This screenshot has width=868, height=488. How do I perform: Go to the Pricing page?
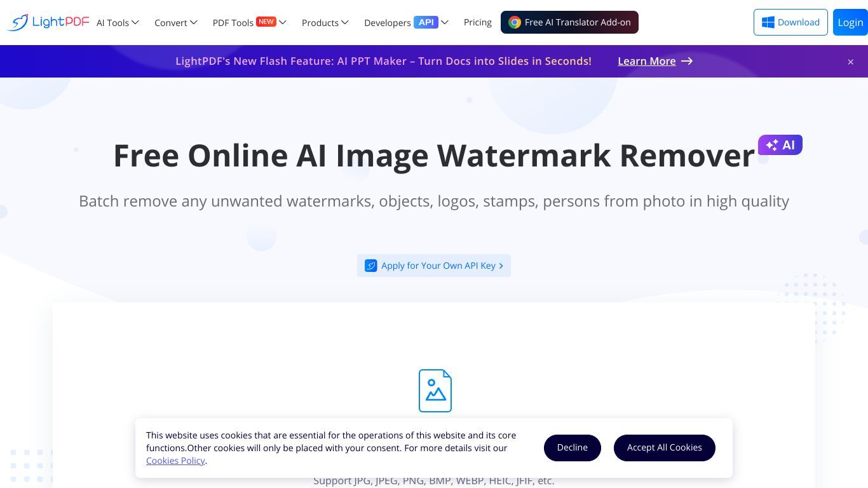[478, 22]
